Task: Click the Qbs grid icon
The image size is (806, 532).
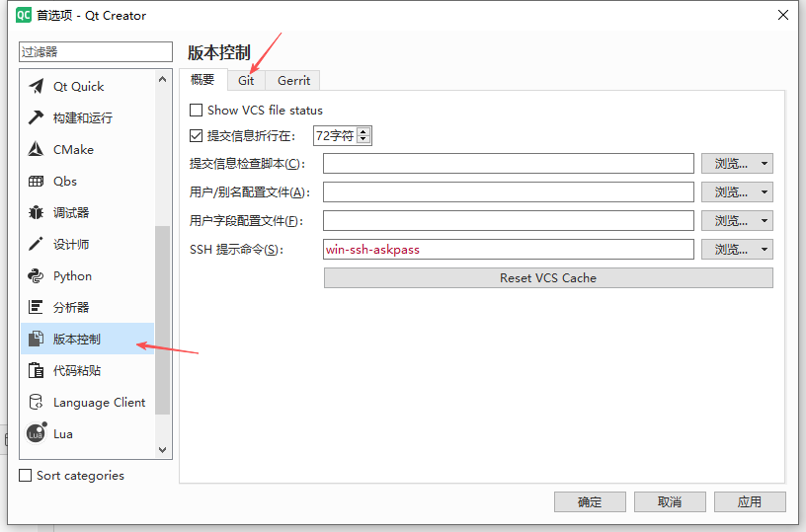Action: [x=36, y=182]
